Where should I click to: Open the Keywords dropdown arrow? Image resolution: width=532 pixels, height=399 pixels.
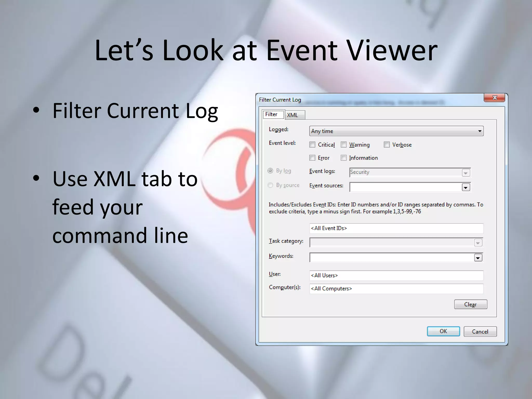478,258
